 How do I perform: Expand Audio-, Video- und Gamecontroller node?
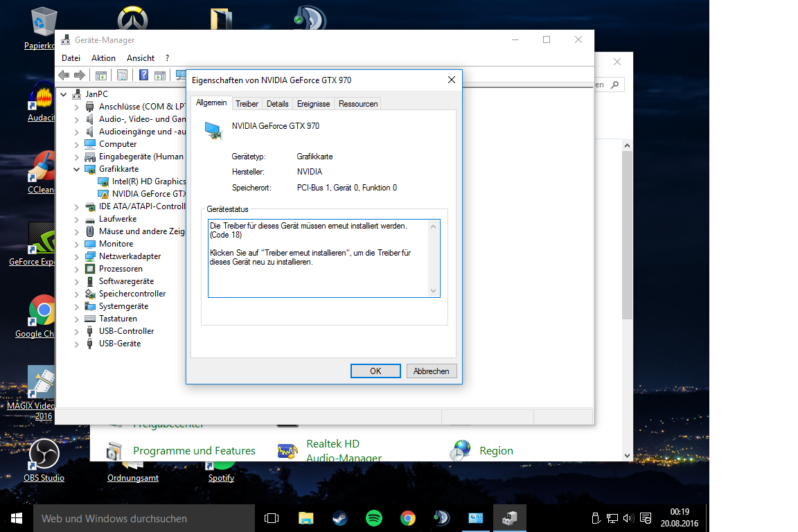76,119
